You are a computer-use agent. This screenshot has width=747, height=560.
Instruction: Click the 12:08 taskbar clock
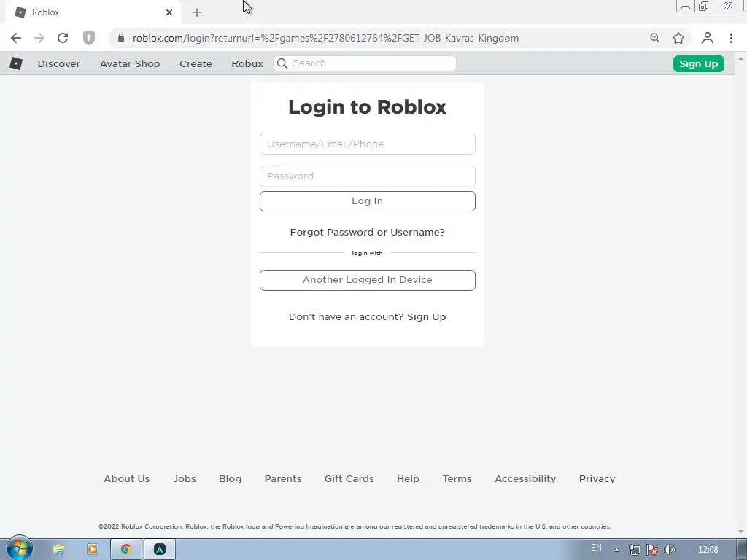(708, 550)
